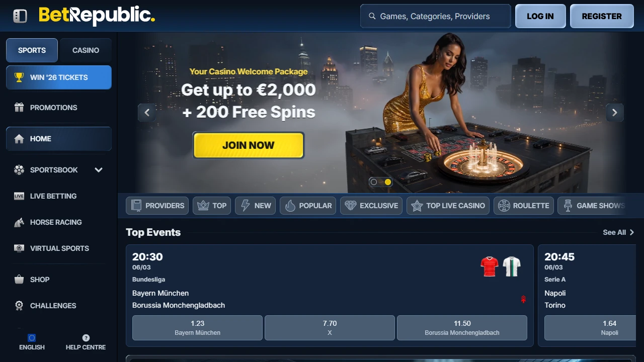644x362 pixels.
Task: Focus the Games, Categories, Providers search field
Action: [x=436, y=16]
